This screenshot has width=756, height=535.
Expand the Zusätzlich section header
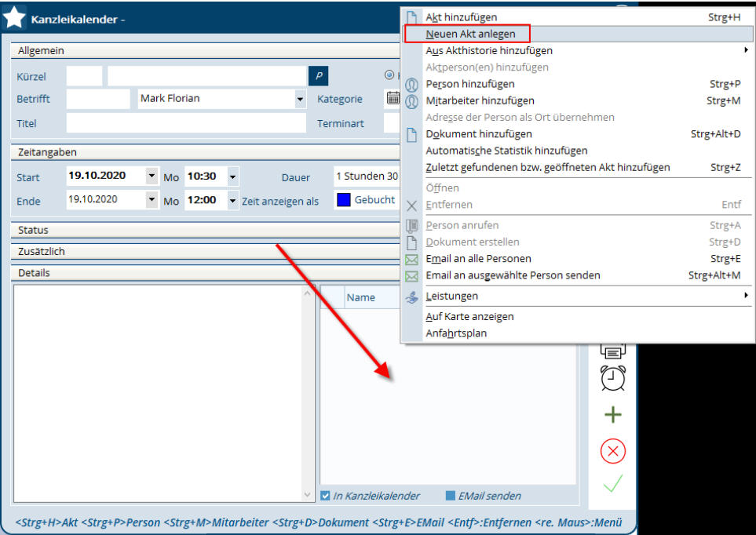click(x=204, y=252)
